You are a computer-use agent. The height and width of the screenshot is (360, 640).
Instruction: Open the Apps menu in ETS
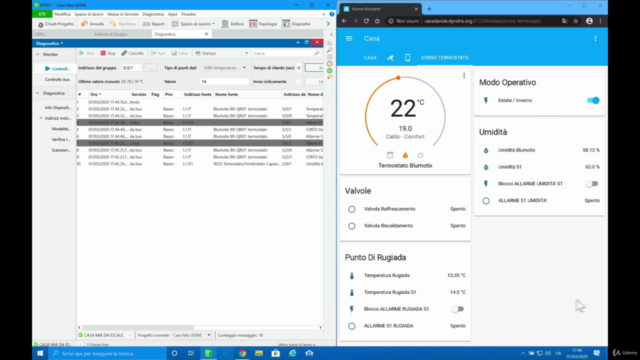click(x=173, y=14)
